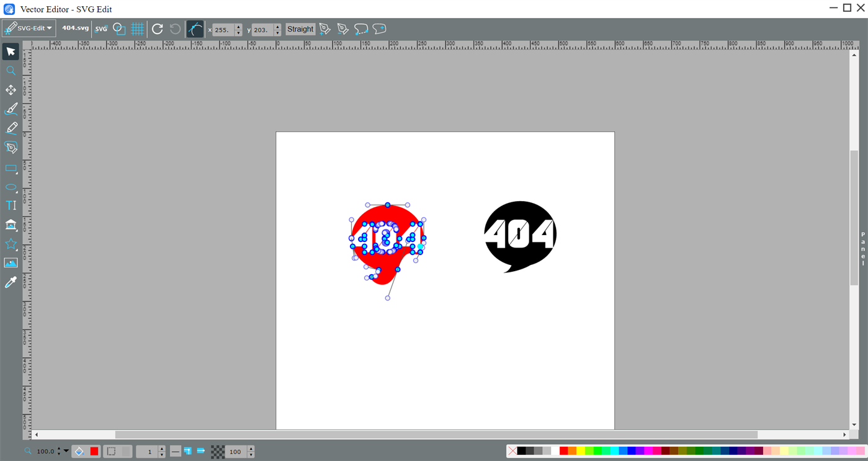The width and height of the screenshot is (868, 461).
Task: Activate the Text tool
Action: 11,205
